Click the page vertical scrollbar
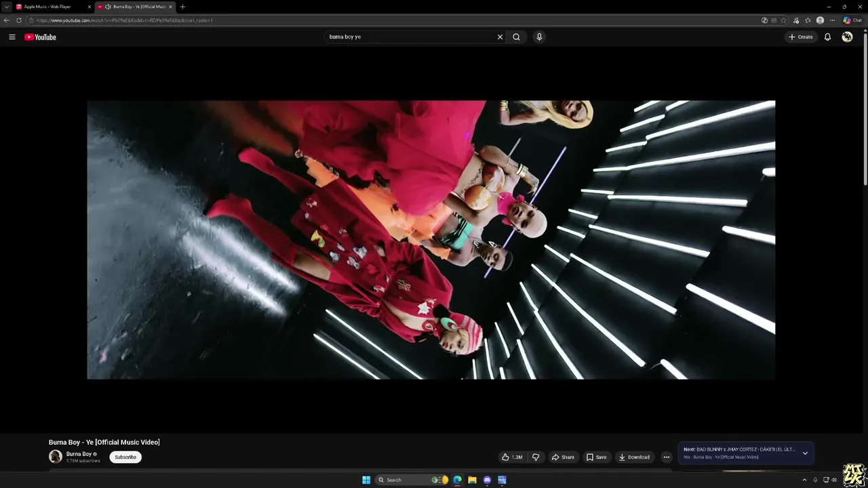This screenshot has width=868, height=488. click(x=865, y=108)
